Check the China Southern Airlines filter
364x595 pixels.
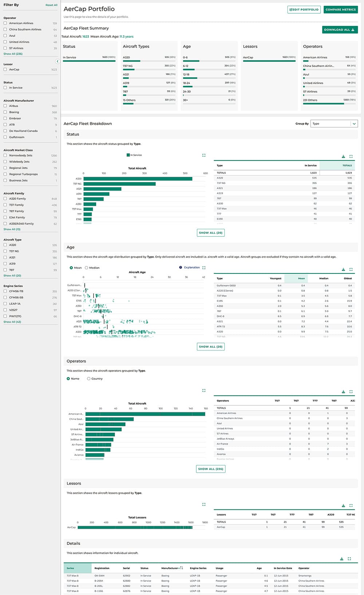tap(5, 29)
